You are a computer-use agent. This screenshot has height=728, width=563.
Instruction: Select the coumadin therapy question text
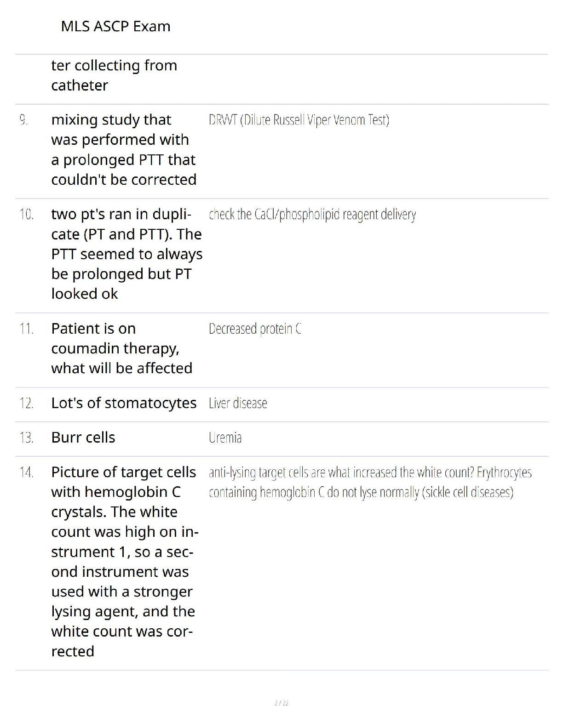click(x=121, y=348)
